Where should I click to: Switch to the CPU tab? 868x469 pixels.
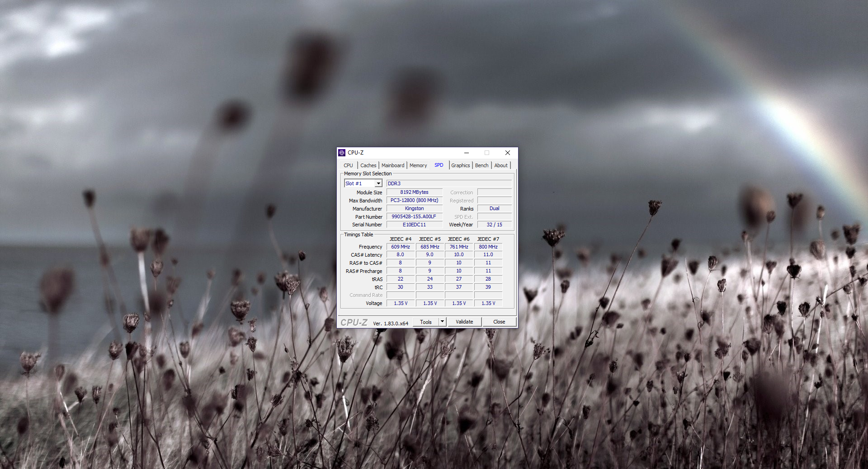348,165
